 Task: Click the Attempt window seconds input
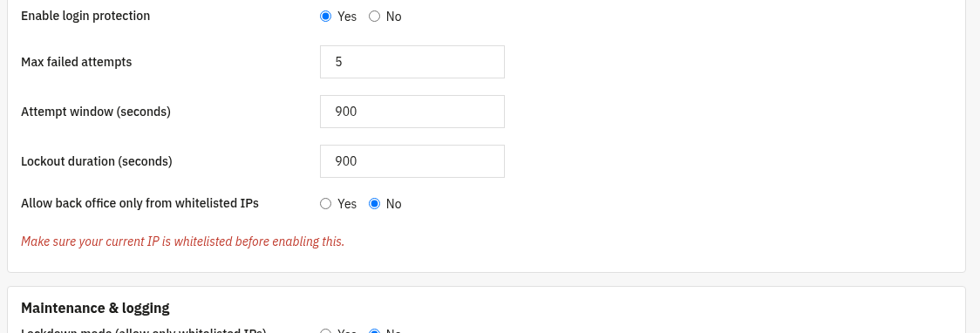pyautogui.click(x=412, y=112)
